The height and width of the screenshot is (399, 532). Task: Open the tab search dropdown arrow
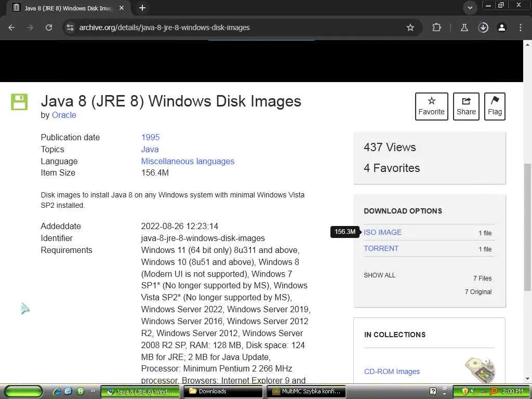click(x=470, y=8)
